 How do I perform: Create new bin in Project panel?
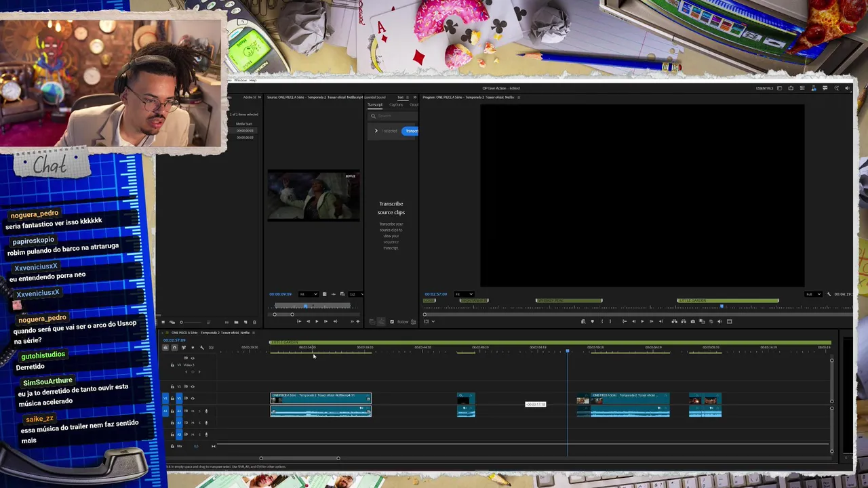coord(236,322)
